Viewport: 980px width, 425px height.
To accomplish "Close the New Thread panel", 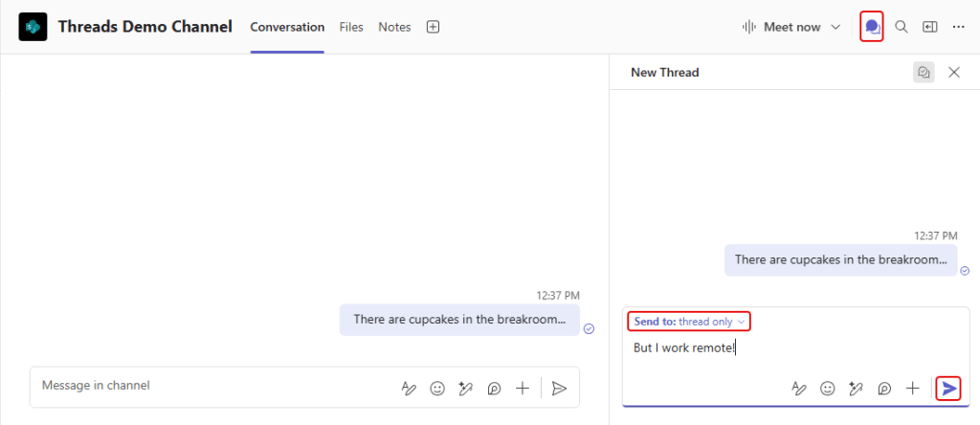I will pos(953,72).
